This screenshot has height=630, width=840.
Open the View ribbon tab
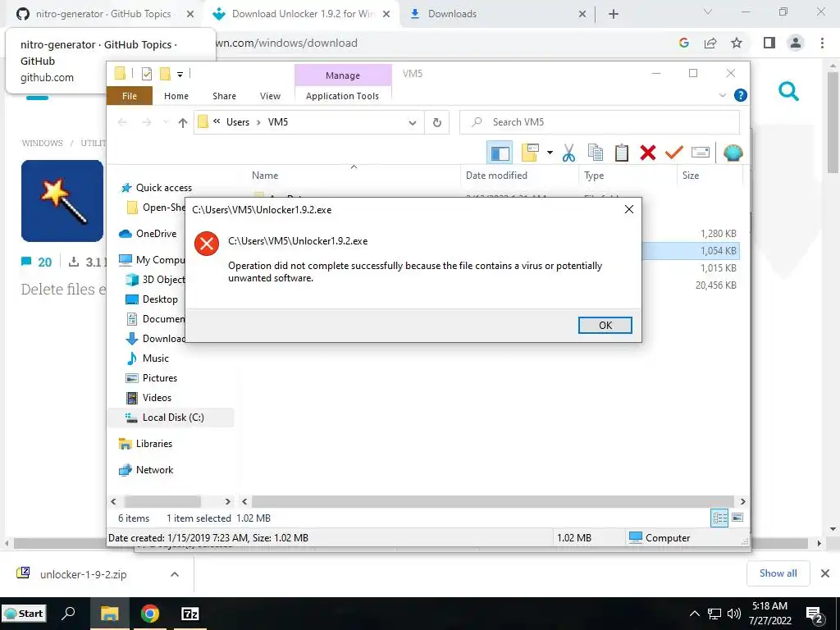[270, 96]
